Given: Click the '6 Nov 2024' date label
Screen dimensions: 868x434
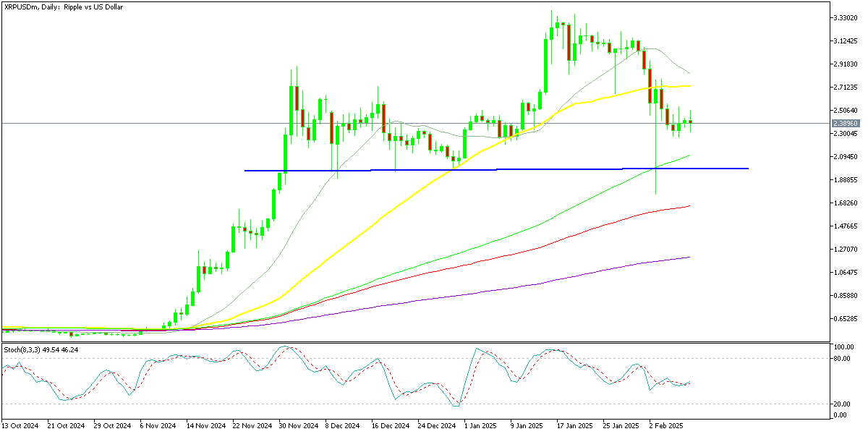Looking at the screenshot, I should click(x=158, y=427).
